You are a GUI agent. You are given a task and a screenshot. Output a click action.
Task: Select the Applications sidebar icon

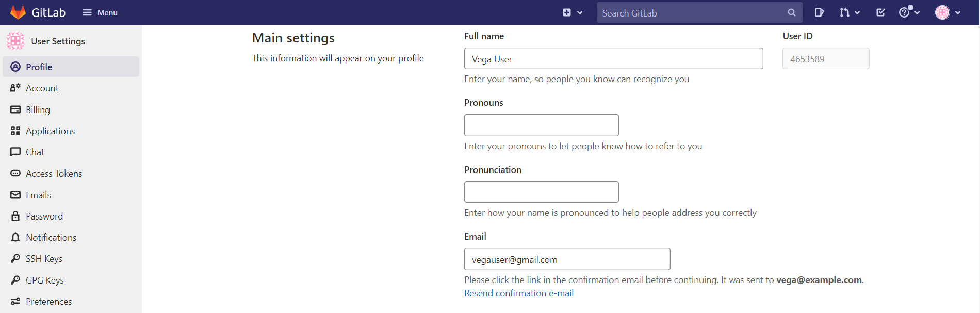(15, 131)
